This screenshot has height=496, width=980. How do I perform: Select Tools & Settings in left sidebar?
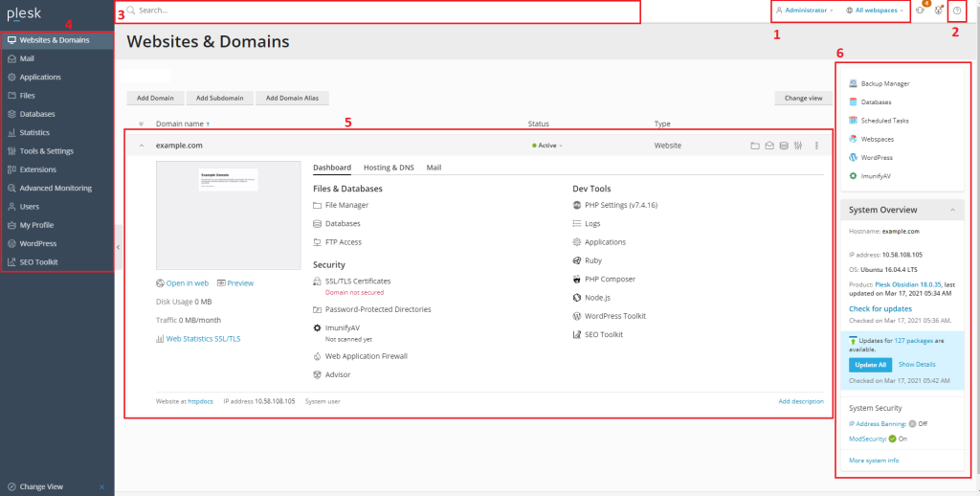pos(46,151)
